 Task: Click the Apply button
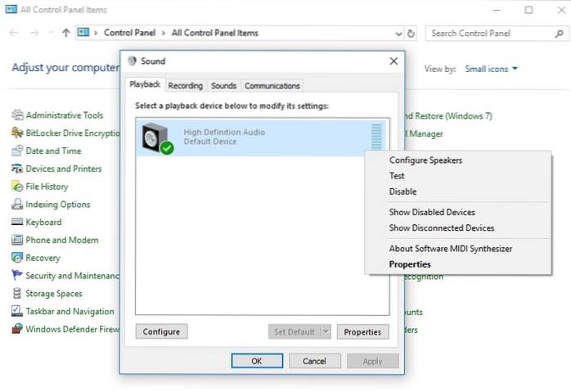pyautogui.click(x=372, y=361)
